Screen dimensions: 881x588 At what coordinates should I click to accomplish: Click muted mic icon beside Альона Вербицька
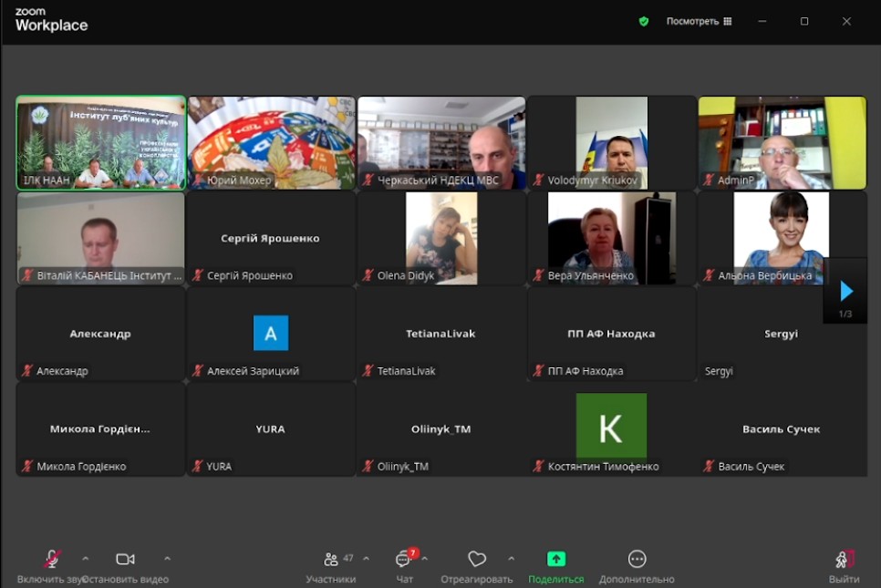tap(709, 275)
